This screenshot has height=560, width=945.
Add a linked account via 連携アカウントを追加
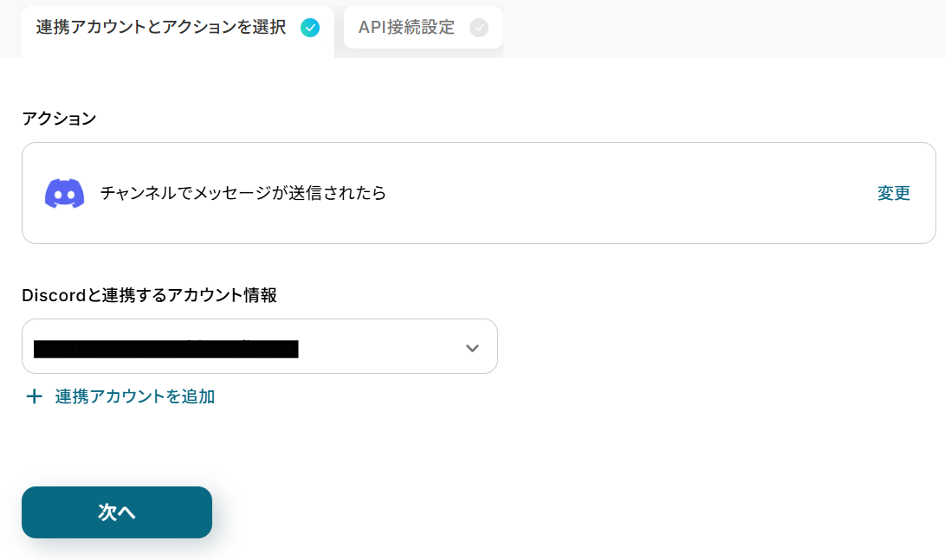[x=134, y=396]
